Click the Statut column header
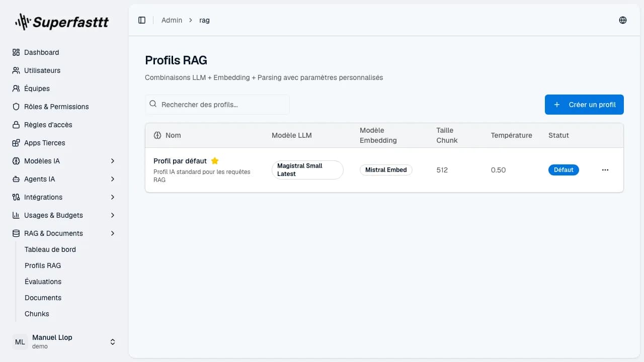The image size is (644, 362). (558, 135)
